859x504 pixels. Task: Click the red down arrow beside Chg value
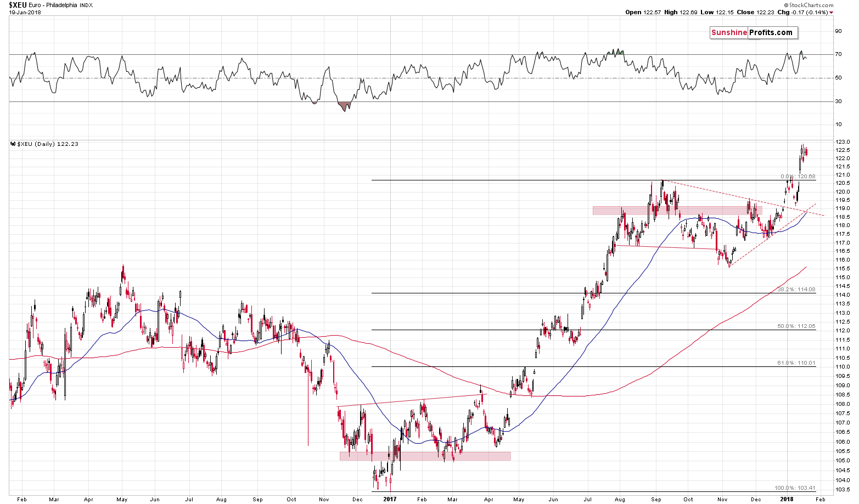(x=832, y=12)
